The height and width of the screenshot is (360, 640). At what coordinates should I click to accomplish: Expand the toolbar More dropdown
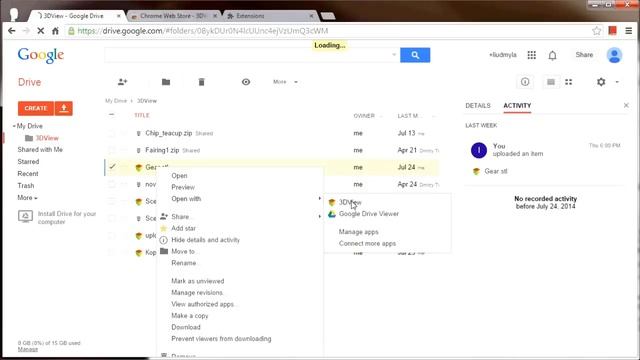(285, 82)
